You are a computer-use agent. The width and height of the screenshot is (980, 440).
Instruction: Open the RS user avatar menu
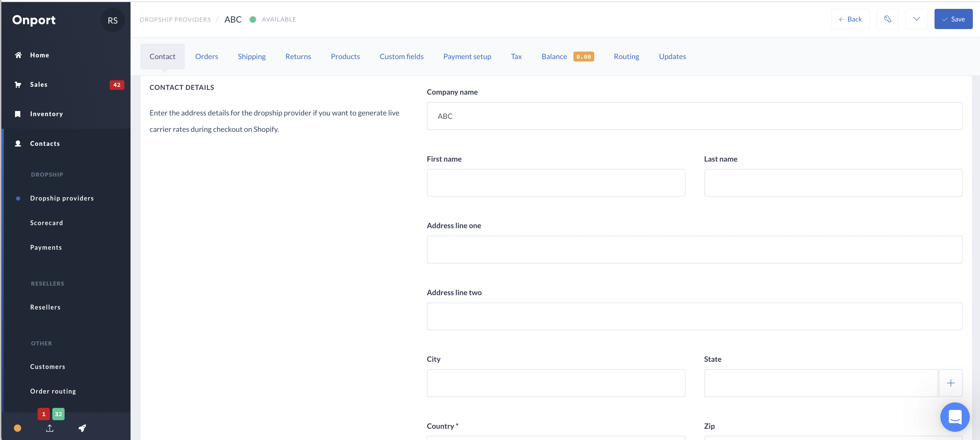click(x=113, y=20)
